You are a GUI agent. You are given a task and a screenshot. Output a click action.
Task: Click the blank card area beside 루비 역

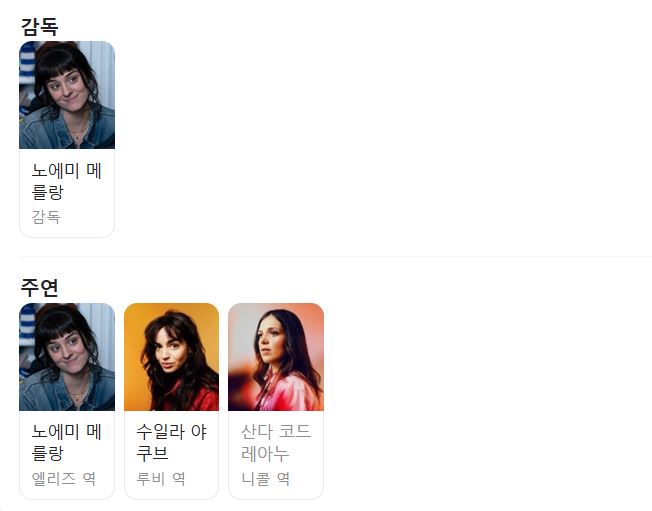[x=202, y=479]
